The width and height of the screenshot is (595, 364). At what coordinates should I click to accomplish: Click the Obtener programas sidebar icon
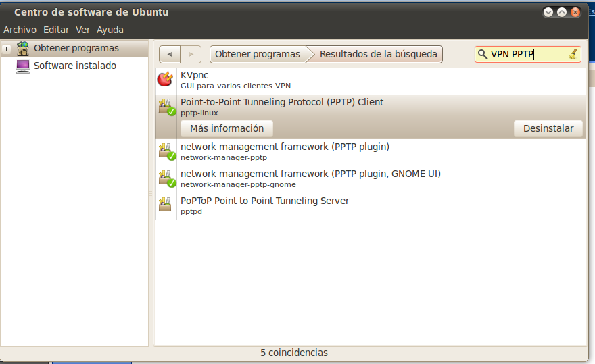click(x=23, y=49)
